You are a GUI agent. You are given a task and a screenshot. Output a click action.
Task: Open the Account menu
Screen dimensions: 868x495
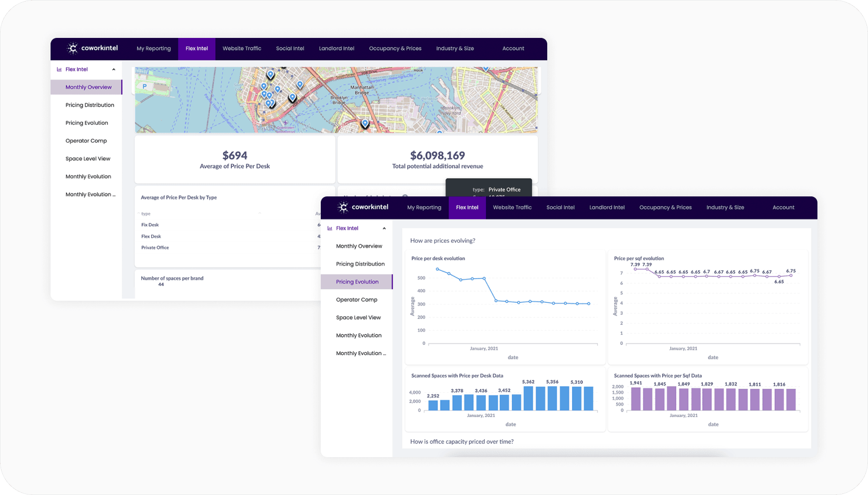(783, 207)
